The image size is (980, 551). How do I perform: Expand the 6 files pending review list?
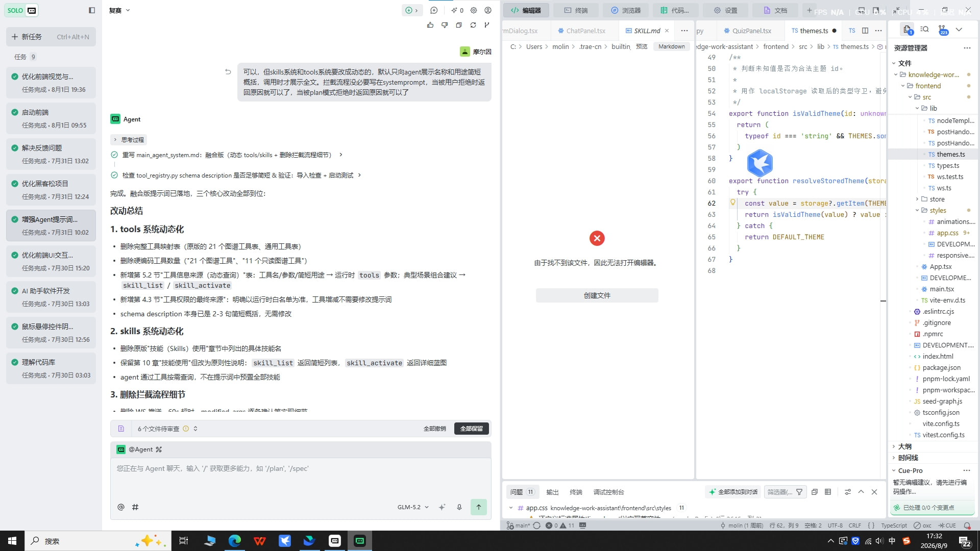(195, 429)
